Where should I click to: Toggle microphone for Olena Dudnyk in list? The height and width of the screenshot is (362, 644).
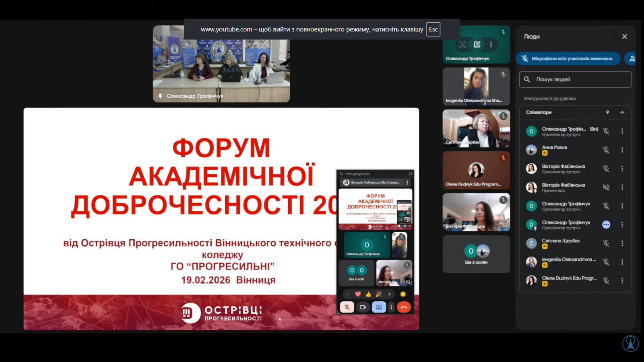606,281
